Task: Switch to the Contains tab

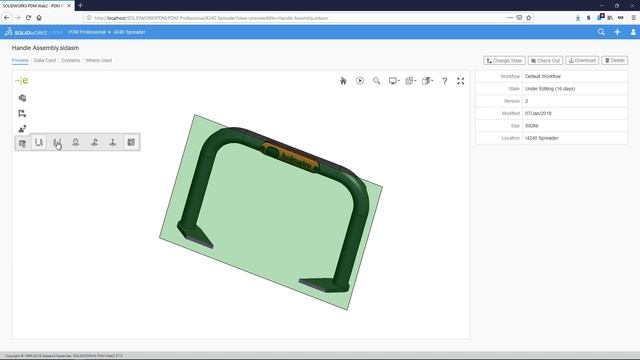Action: (x=71, y=60)
